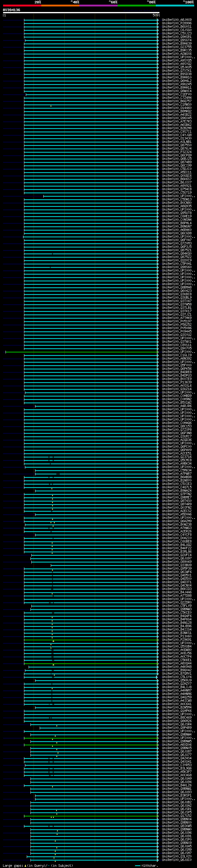Screen dimensions: 197x868
Task: Click the cyan ~100% identity legend bar
Action: [x=175, y=6]
